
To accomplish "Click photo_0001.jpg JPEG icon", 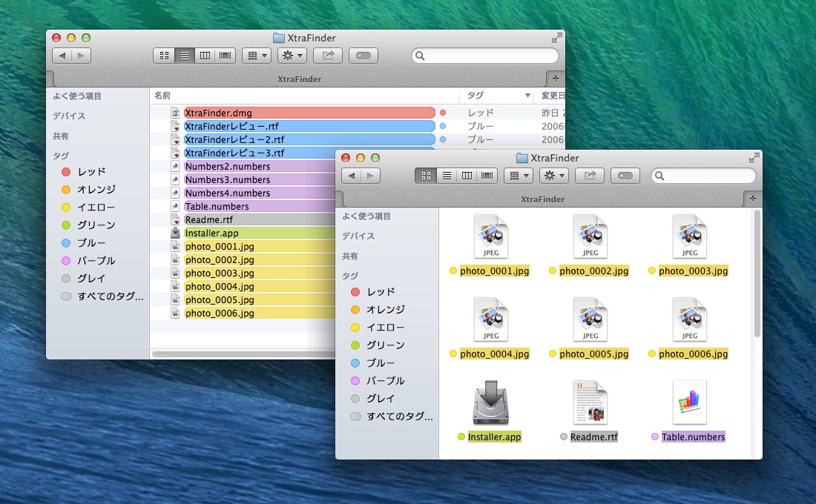I will tap(491, 236).
